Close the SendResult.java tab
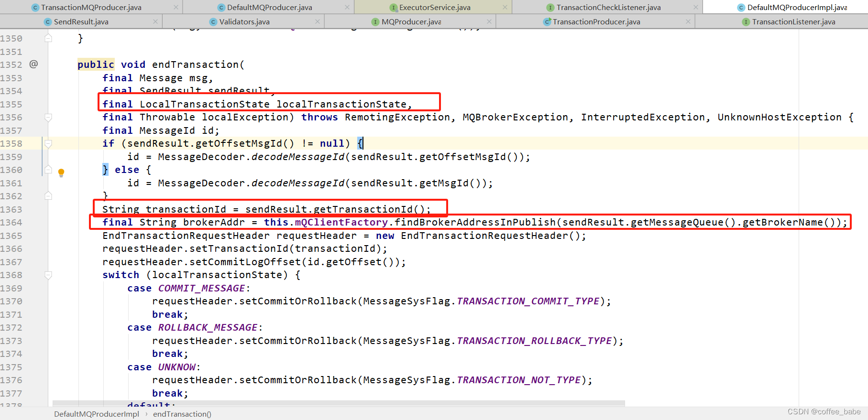868x420 pixels. 155,22
